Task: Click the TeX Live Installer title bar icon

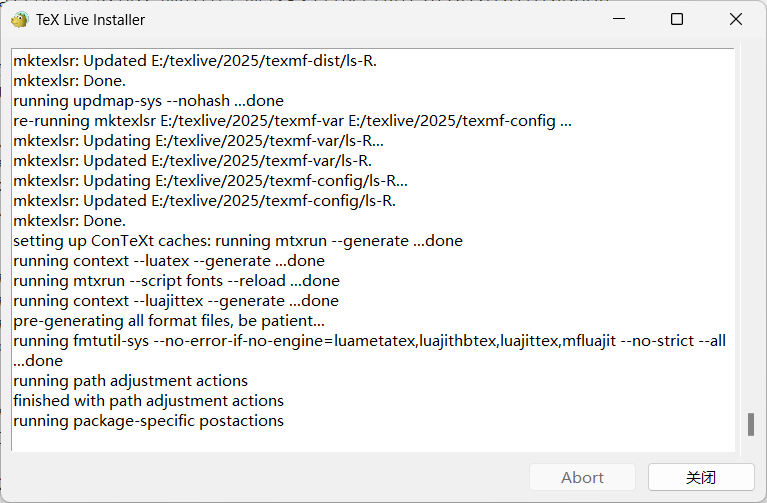Action: 20,20
